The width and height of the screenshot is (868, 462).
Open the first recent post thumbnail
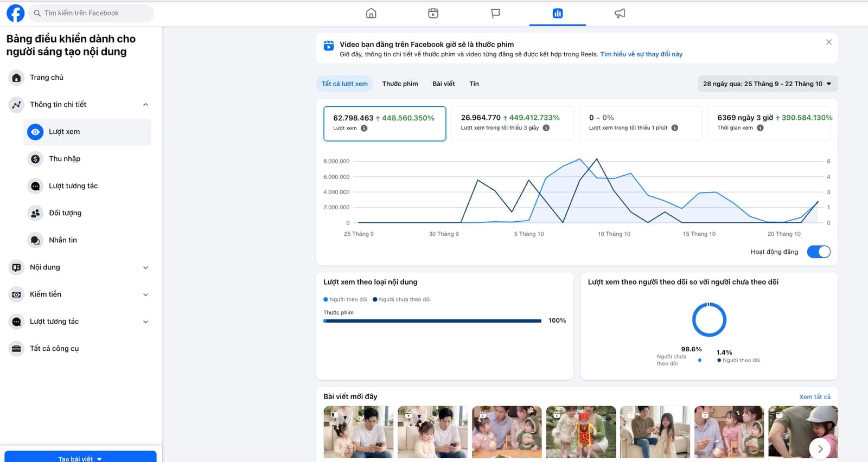[359, 433]
